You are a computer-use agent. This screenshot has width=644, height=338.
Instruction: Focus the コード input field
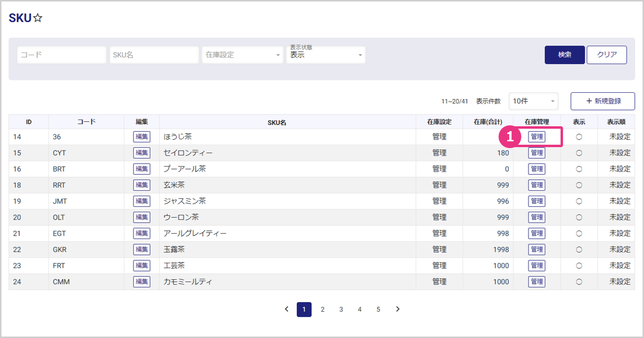[62, 55]
